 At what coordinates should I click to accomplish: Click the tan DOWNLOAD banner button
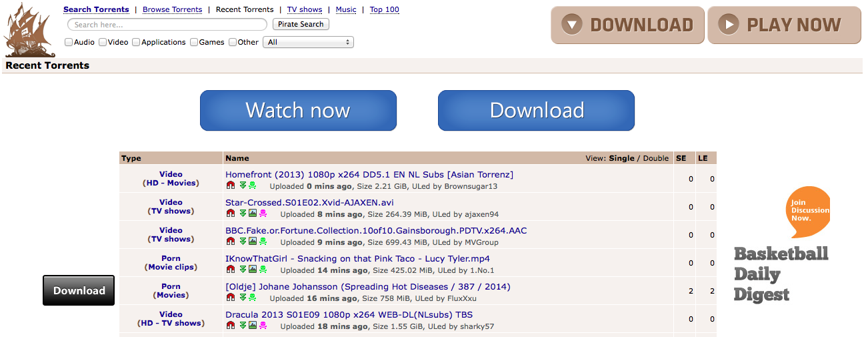point(627,25)
